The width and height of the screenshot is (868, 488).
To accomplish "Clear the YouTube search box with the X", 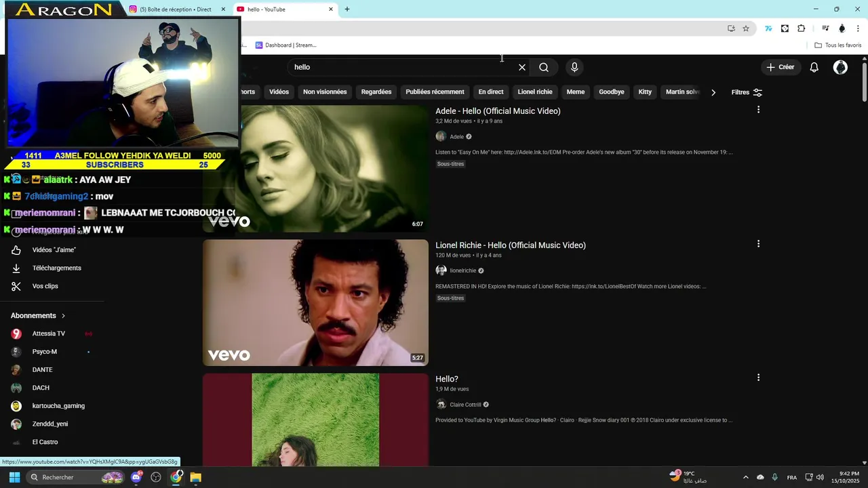I will click(522, 67).
